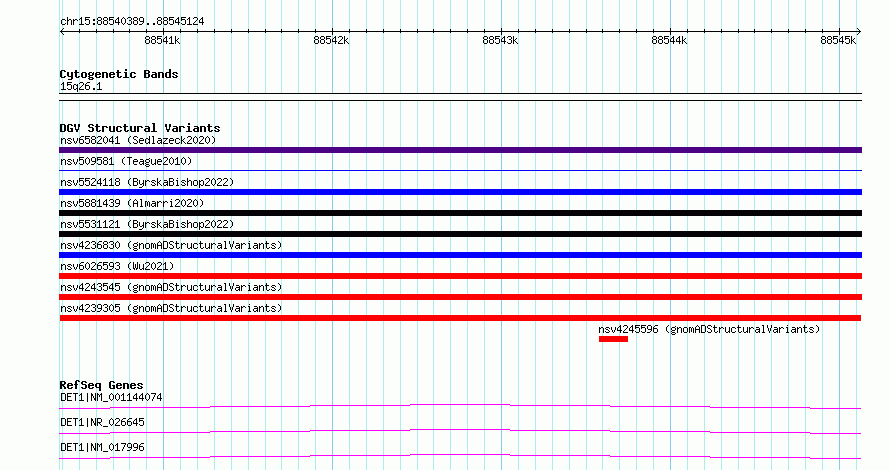Image resolution: width=890 pixels, height=470 pixels.
Task: Click the nsv4239305 gnomAD variant label
Action: [x=171, y=308]
